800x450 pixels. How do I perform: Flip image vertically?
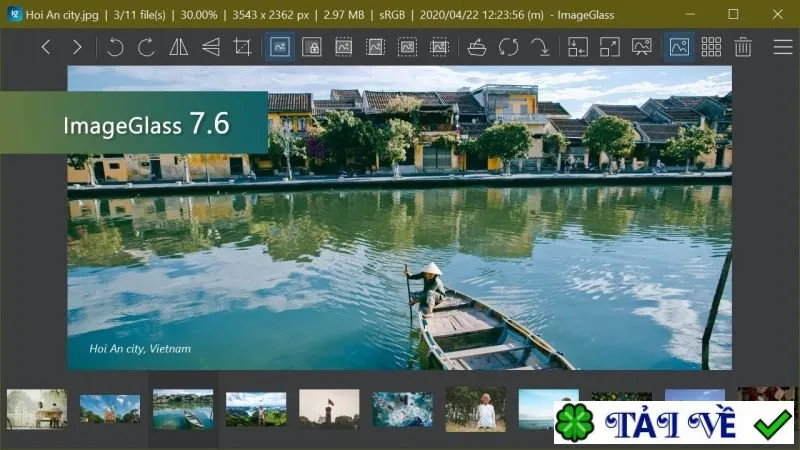tap(210, 47)
